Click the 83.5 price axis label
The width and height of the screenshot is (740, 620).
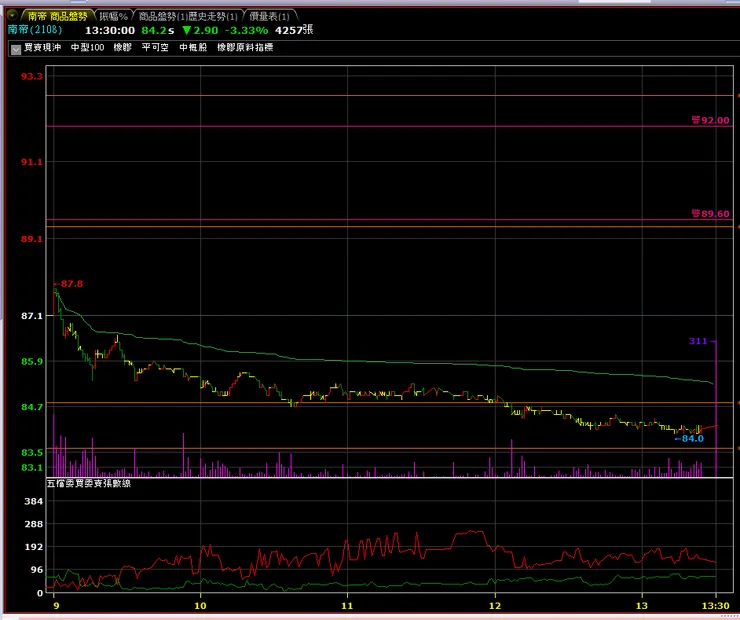pos(32,452)
